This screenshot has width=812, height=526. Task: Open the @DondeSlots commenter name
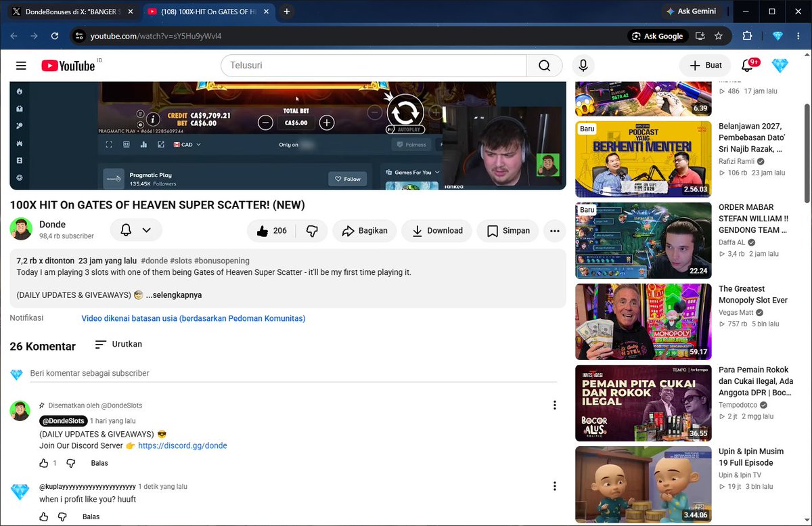pos(62,420)
